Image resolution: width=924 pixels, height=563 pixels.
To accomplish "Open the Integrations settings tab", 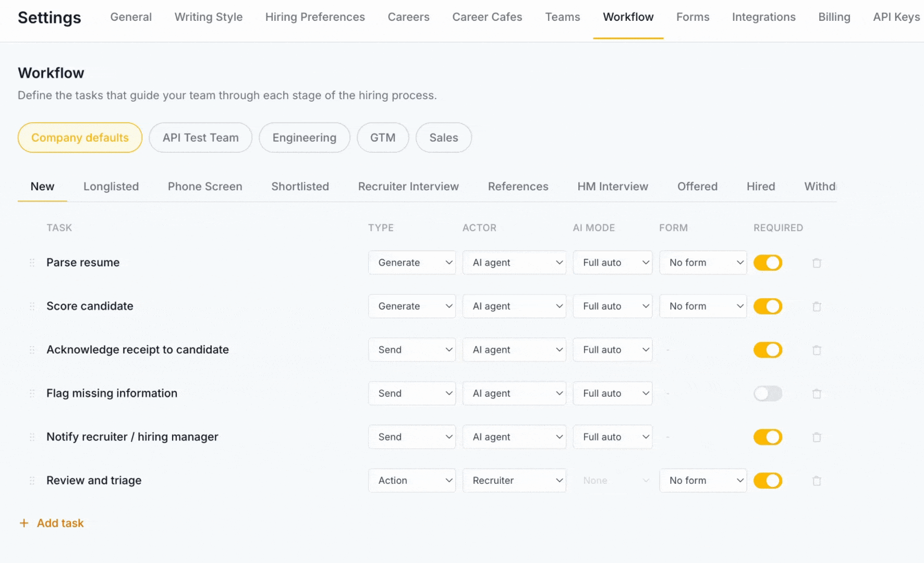I will tap(763, 17).
